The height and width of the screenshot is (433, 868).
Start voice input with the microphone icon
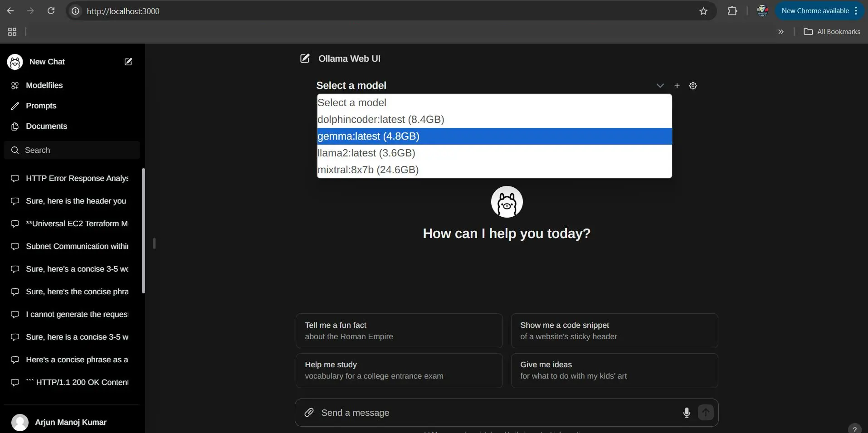point(687,413)
